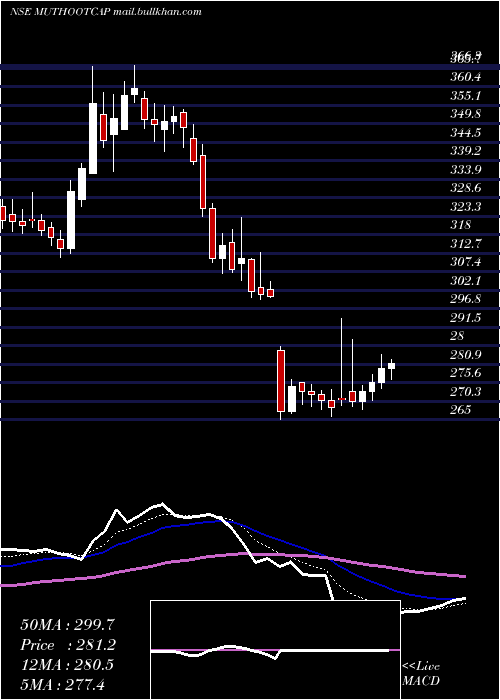Screen dimensions: 500x700
Task: Click the Price : 281.2 readout
Action: point(68,645)
